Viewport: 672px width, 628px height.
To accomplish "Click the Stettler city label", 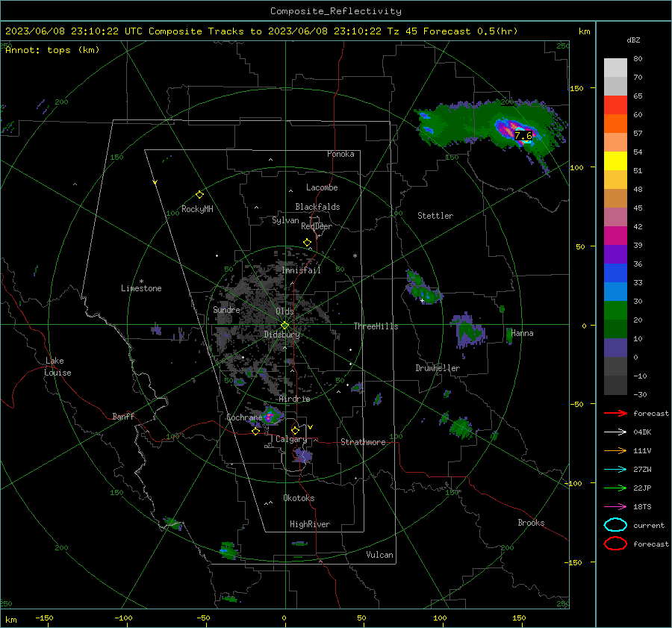I will pos(435,216).
